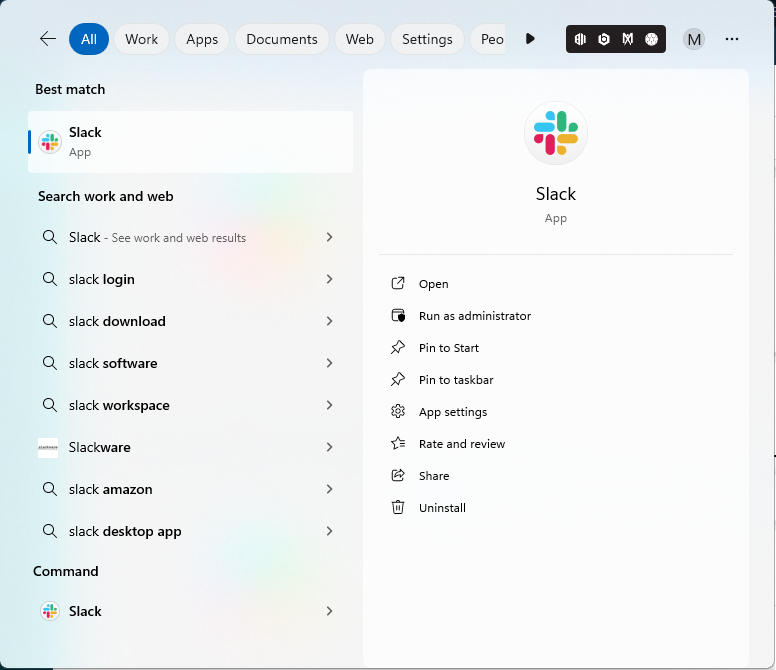Expand chevron beside Slackware
This screenshot has width=776, height=670.
(330, 447)
